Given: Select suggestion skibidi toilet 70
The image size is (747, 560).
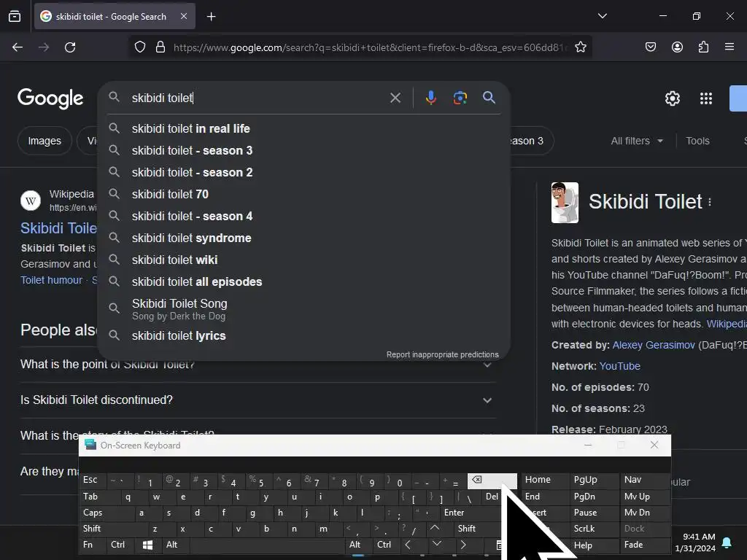Looking at the screenshot, I should point(304,194).
